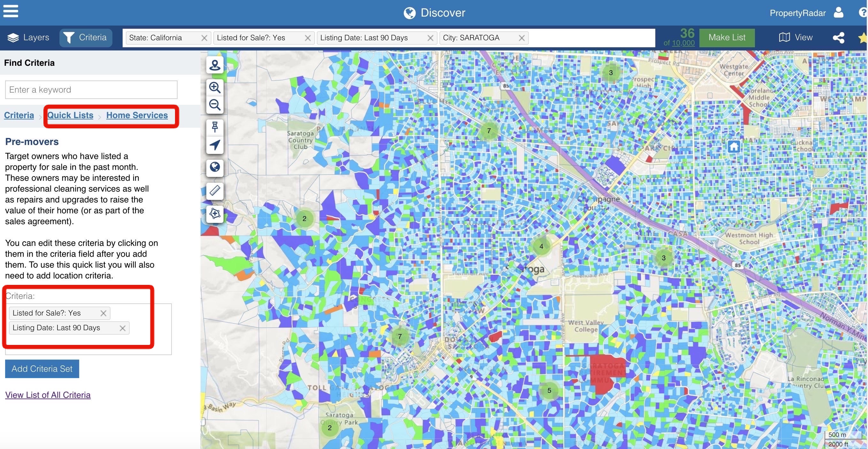
Task: Open the Criteria breadcrumb menu
Action: [19, 115]
